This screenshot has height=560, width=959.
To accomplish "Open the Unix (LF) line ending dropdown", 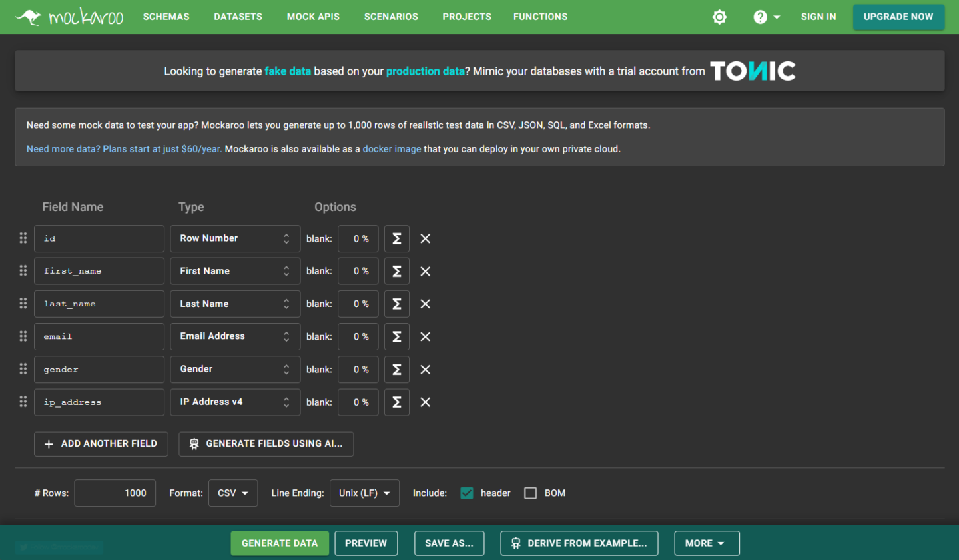I will pos(364,493).
